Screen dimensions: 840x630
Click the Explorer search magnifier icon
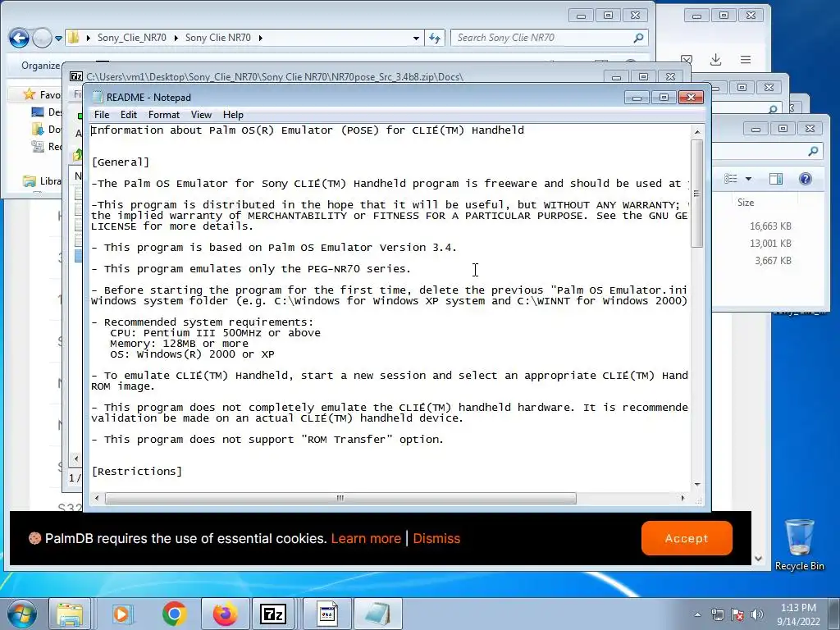click(638, 38)
